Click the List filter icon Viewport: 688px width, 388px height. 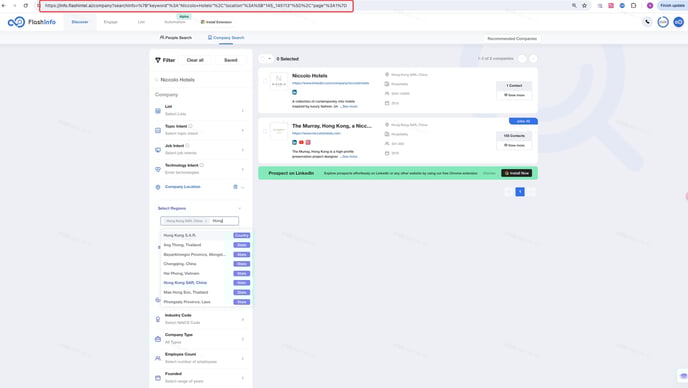(158, 111)
